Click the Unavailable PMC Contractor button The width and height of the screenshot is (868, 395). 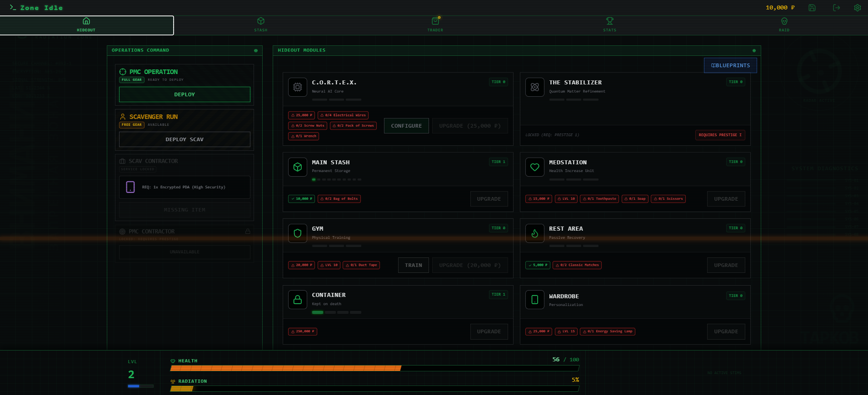coord(185,252)
